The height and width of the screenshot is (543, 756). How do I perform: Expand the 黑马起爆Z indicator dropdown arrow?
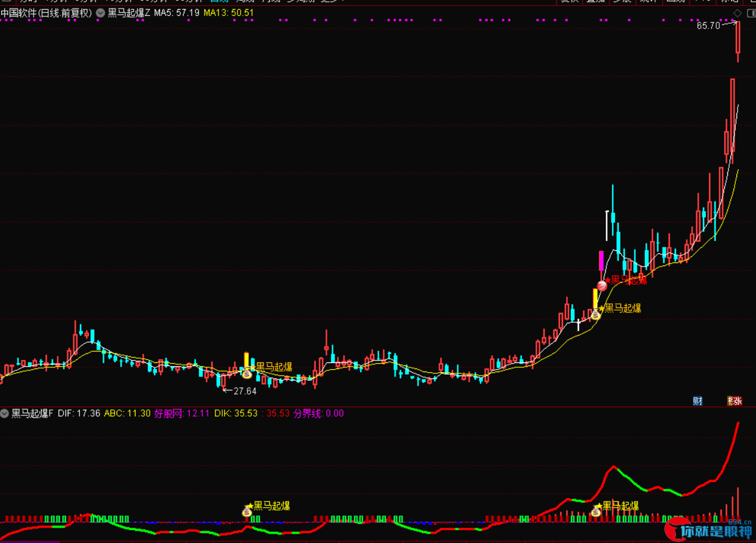click(x=100, y=13)
